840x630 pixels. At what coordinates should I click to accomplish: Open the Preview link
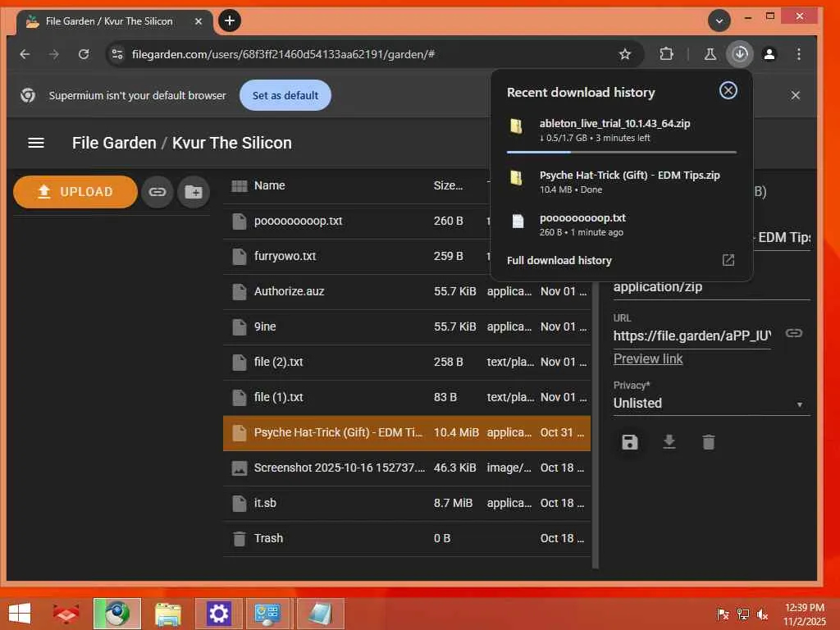click(x=648, y=359)
